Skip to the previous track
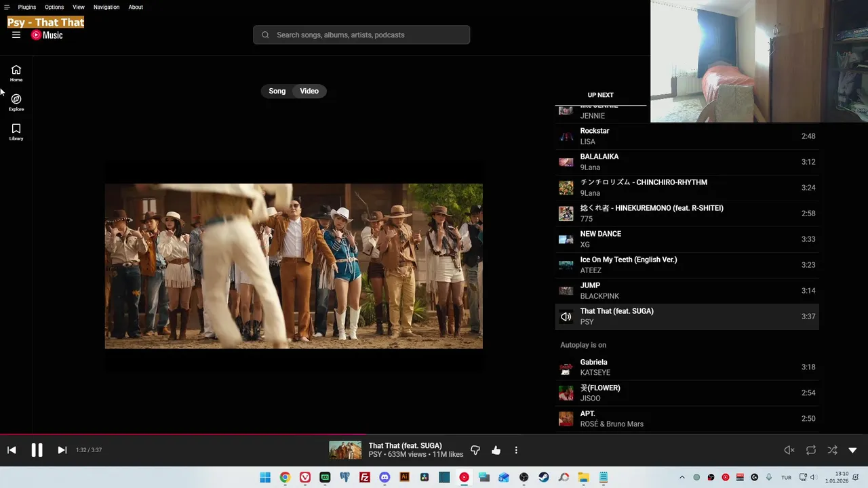 12,450
